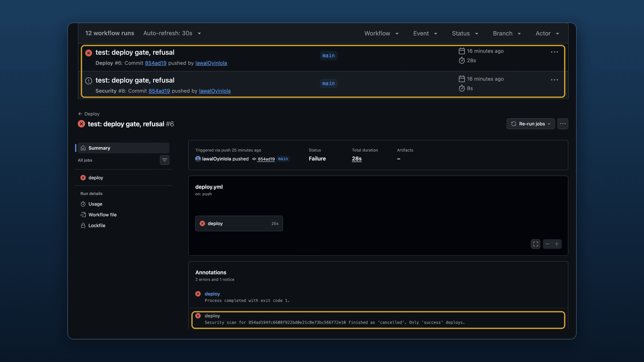Select the deploy job in sidebar
The height and width of the screenshot is (362, 644).
coord(123,178)
